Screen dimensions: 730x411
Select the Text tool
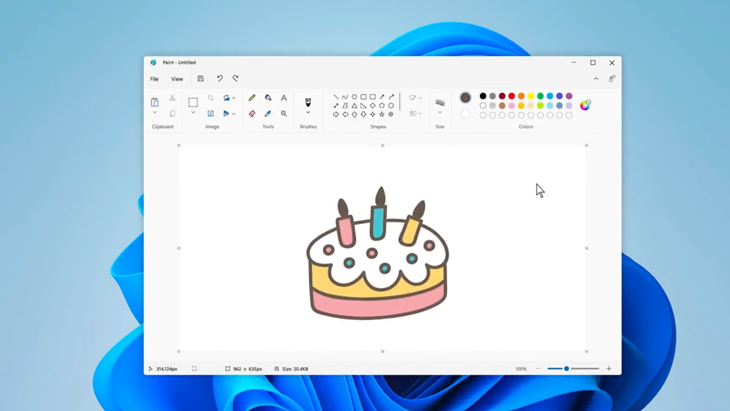click(284, 98)
